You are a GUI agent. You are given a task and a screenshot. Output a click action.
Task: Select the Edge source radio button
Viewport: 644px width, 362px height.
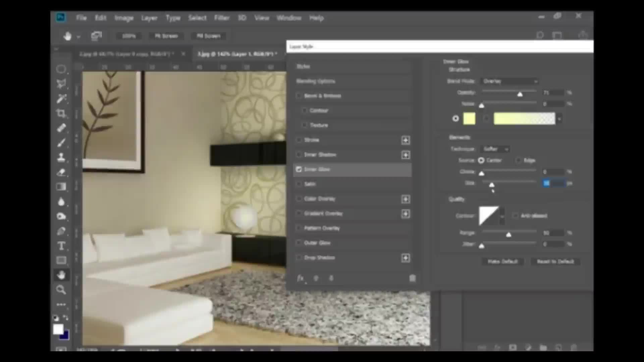tap(519, 160)
